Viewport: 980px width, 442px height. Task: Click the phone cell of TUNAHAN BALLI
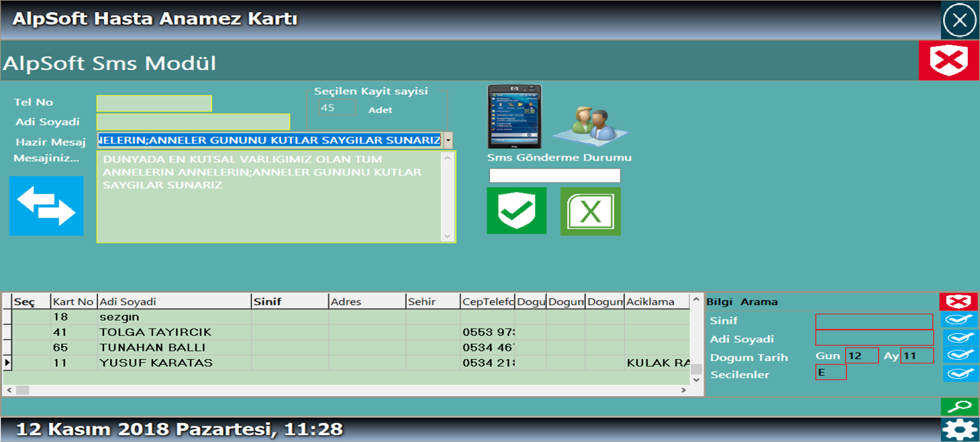487,347
